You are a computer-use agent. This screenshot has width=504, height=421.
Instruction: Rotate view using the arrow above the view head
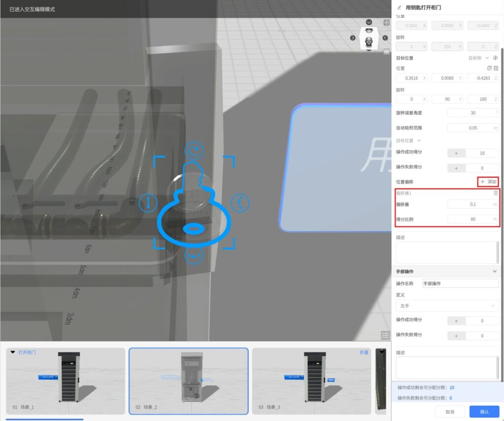(x=369, y=22)
